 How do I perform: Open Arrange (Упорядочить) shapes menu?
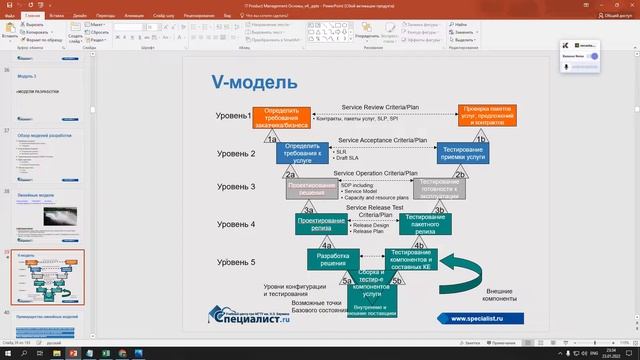pos(367,32)
